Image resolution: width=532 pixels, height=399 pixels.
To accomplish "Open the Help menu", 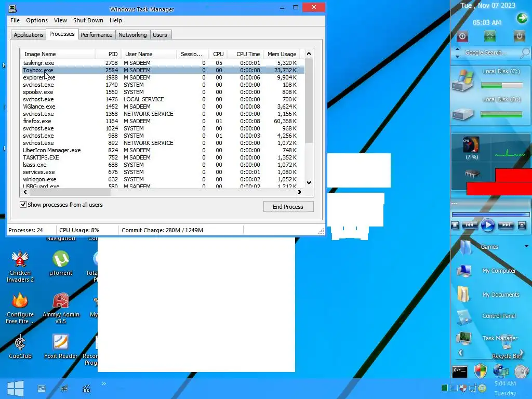I will (116, 20).
